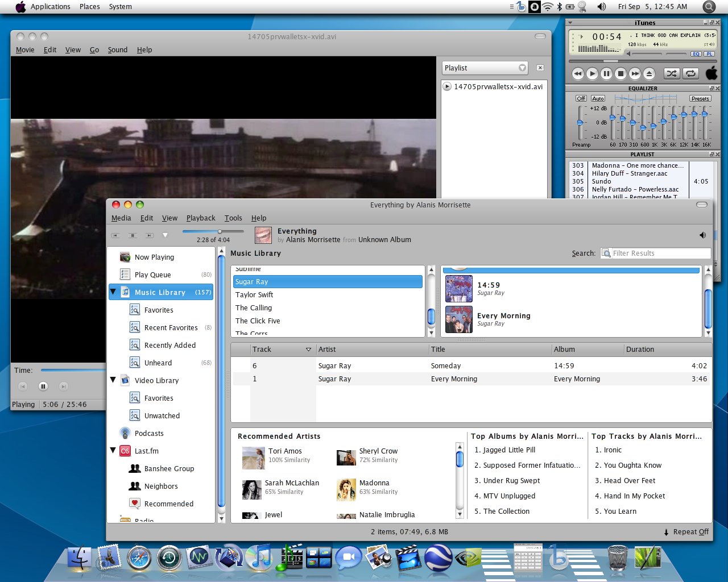Click the iTunes skin play button
This screenshot has width=728, height=582.
592,73
